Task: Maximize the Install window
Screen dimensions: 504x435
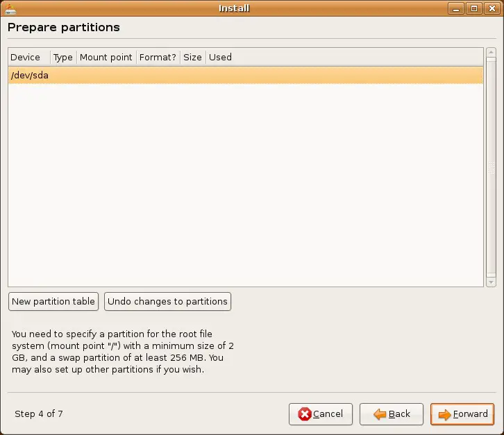Action: [473, 8]
